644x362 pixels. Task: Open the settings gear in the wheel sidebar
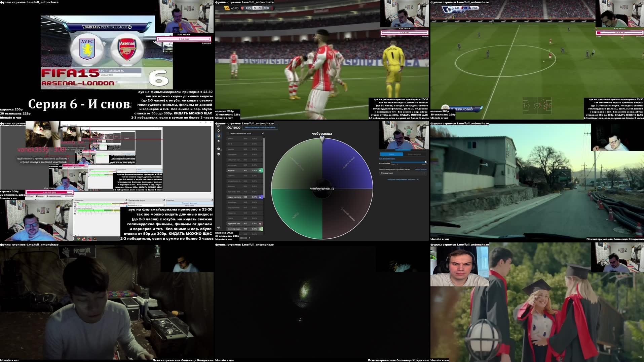[x=219, y=130]
